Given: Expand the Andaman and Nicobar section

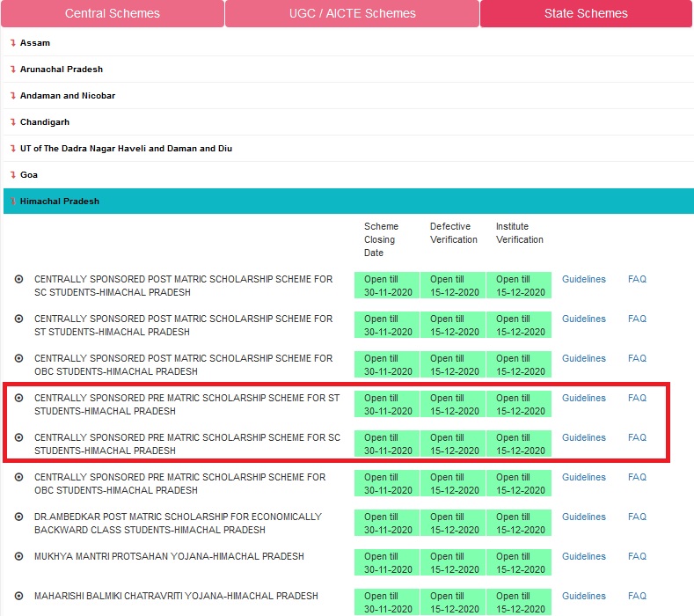Looking at the screenshot, I should [67, 96].
